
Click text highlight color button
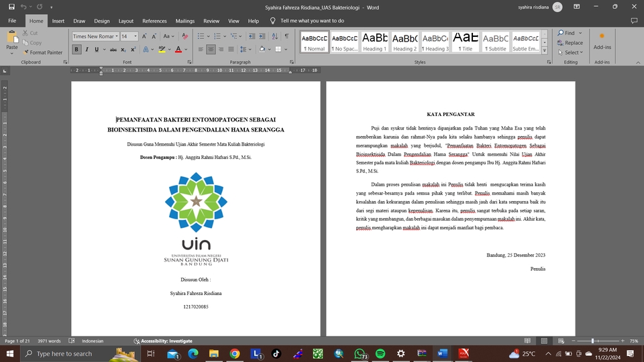click(162, 50)
